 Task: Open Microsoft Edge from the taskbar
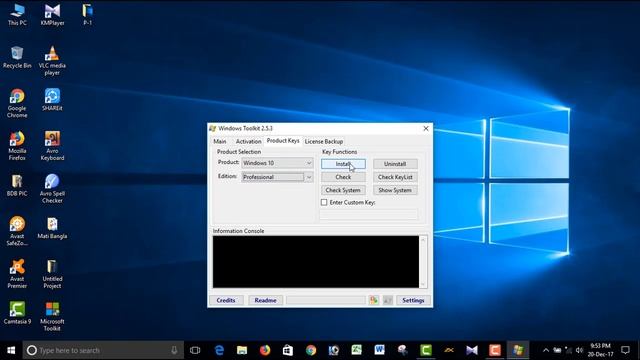tap(219, 350)
